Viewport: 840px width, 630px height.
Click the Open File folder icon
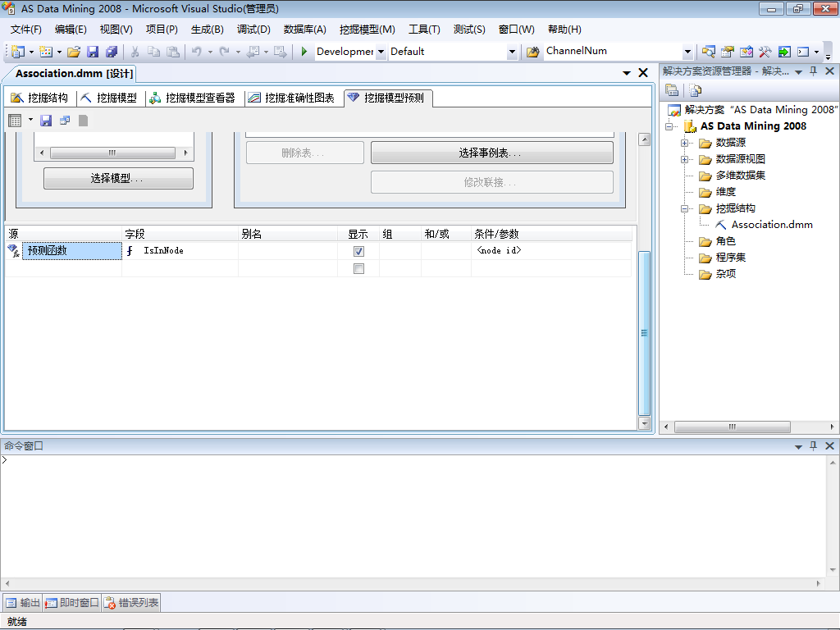(74, 52)
